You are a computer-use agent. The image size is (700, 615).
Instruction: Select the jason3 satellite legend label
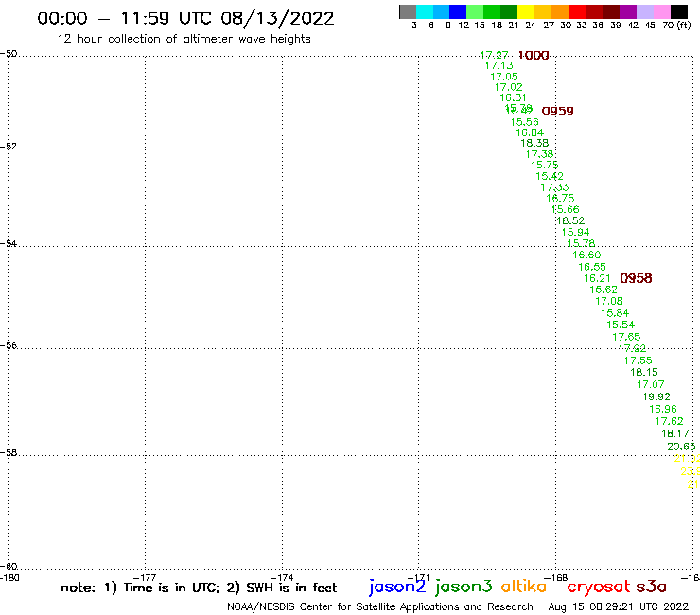[x=464, y=587]
